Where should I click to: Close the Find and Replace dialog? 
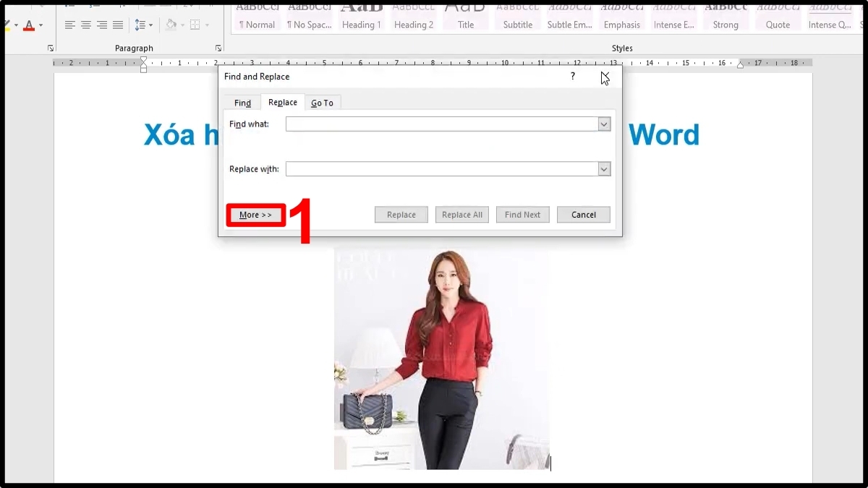click(605, 76)
